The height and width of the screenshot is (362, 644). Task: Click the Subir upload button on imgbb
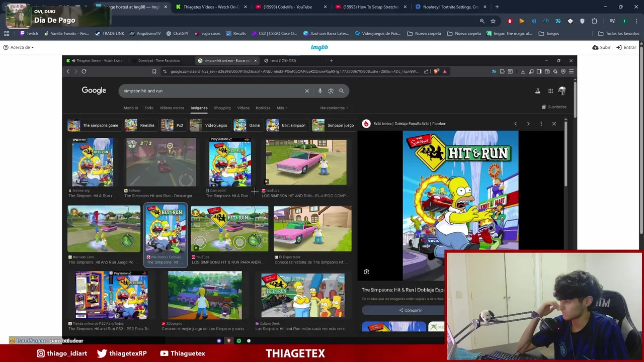[x=601, y=47]
